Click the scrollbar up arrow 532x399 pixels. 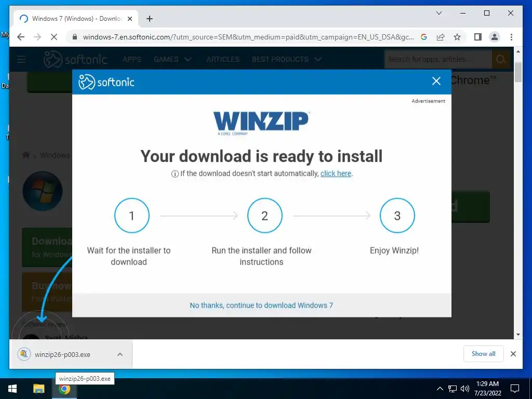tap(518, 51)
